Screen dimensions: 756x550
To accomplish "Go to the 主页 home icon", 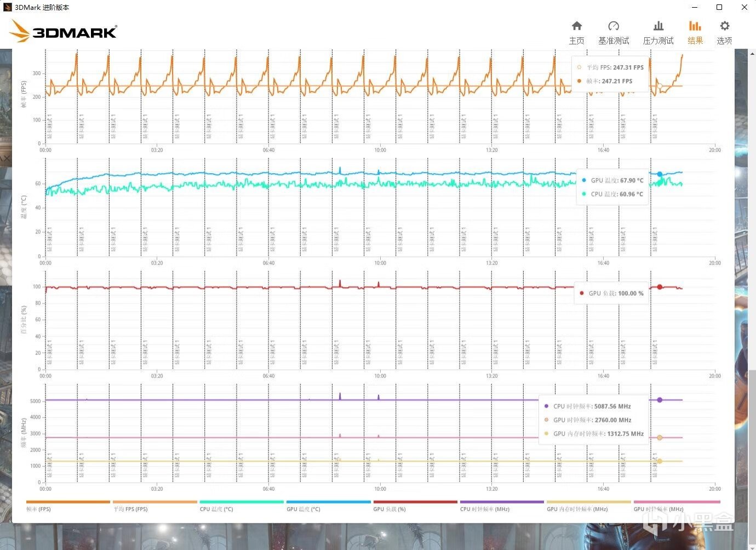I will tap(576, 26).
